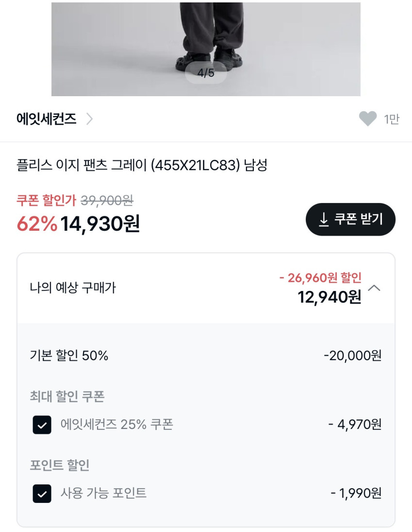Click the 나의 예상 구매가 header label
412x532 pixels.
point(73,288)
